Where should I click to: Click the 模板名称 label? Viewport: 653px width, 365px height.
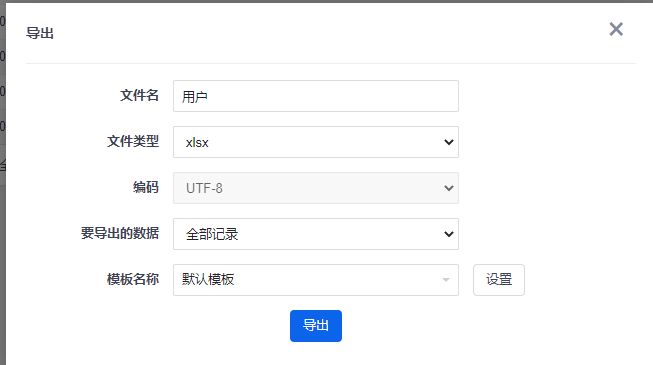point(133,279)
